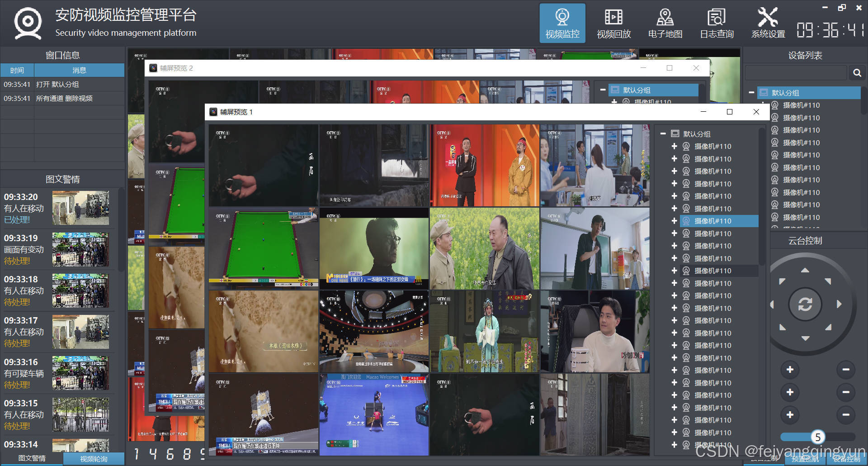Screen dimensions: 868x466
Task: Click 已处理! status on 09:33:20 alarm
Action: tap(17, 220)
